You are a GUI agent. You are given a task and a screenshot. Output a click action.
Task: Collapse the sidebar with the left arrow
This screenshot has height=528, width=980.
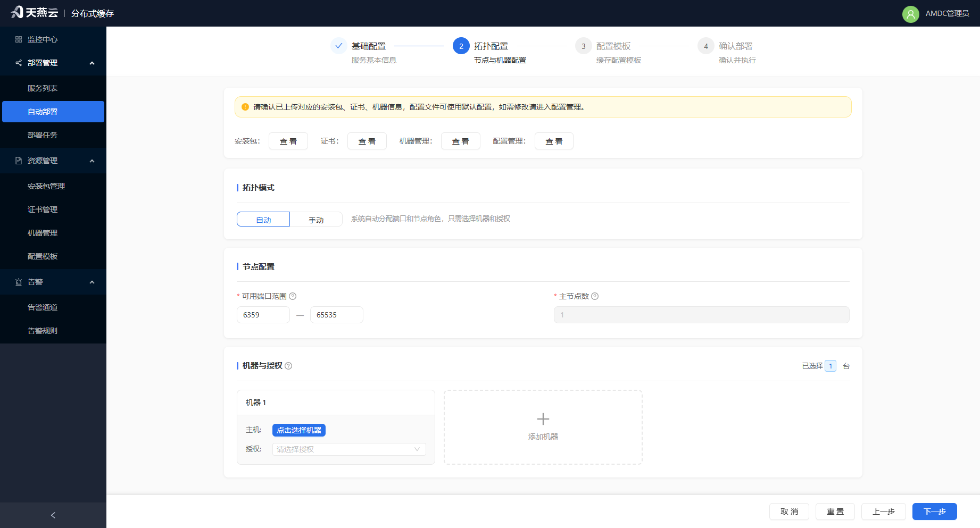click(53, 515)
